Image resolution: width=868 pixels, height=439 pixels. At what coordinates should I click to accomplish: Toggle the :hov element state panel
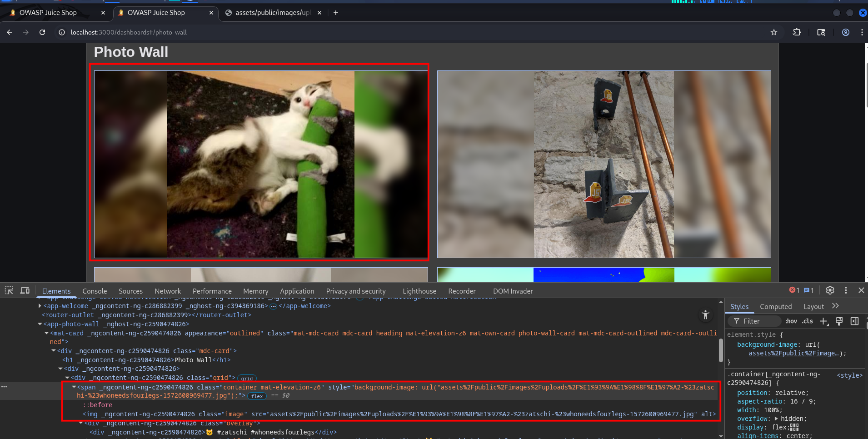coord(791,321)
